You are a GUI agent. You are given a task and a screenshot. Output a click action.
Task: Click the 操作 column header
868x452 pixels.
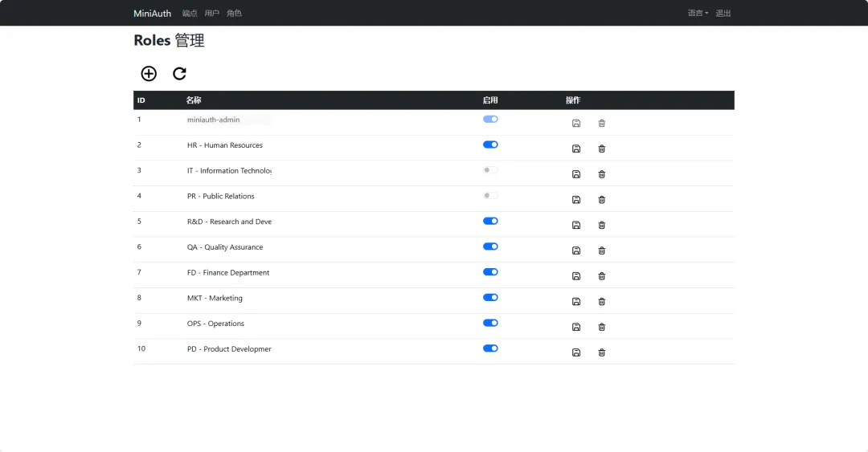pyautogui.click(x=573, y=100)
